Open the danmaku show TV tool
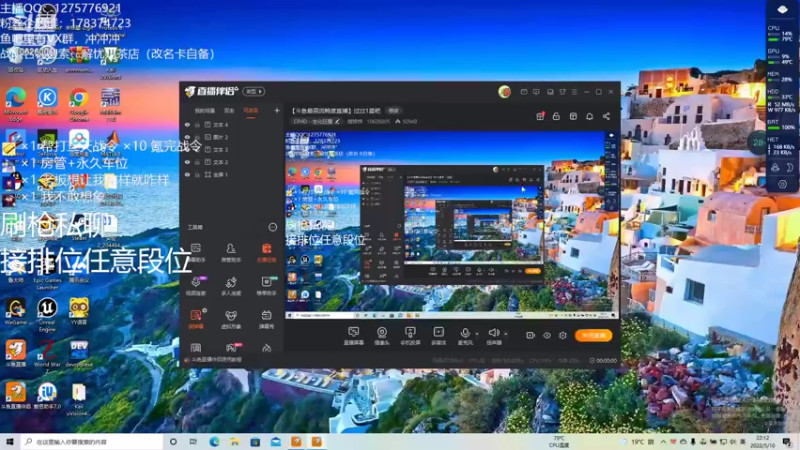 [266, 319]
